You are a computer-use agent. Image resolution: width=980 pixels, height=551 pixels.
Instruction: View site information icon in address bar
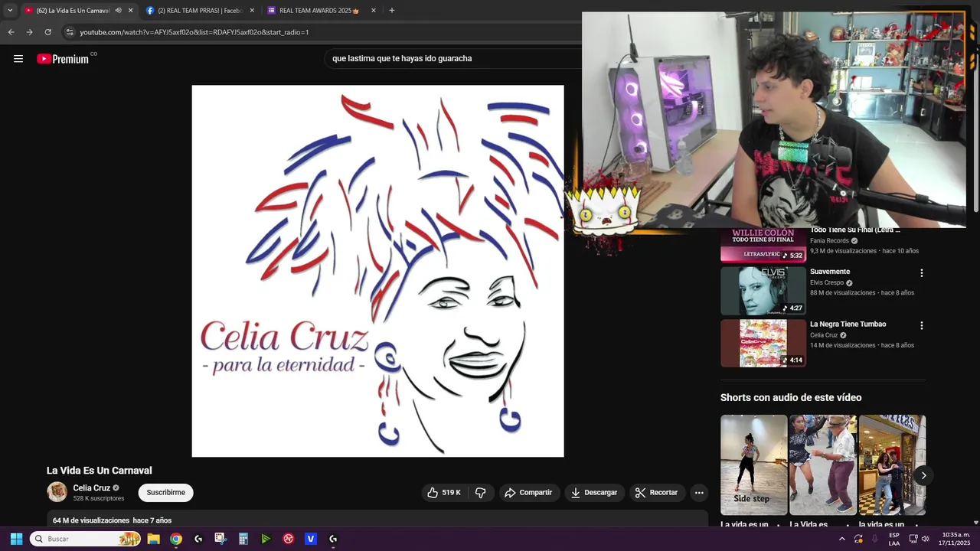(x=70, y=32)
